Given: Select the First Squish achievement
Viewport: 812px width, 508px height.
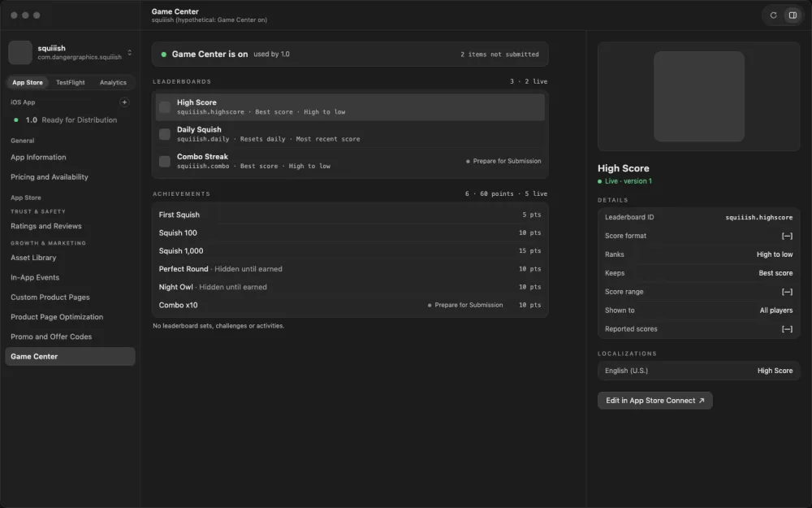Looking at the screenshot, I should coord(350,215).
